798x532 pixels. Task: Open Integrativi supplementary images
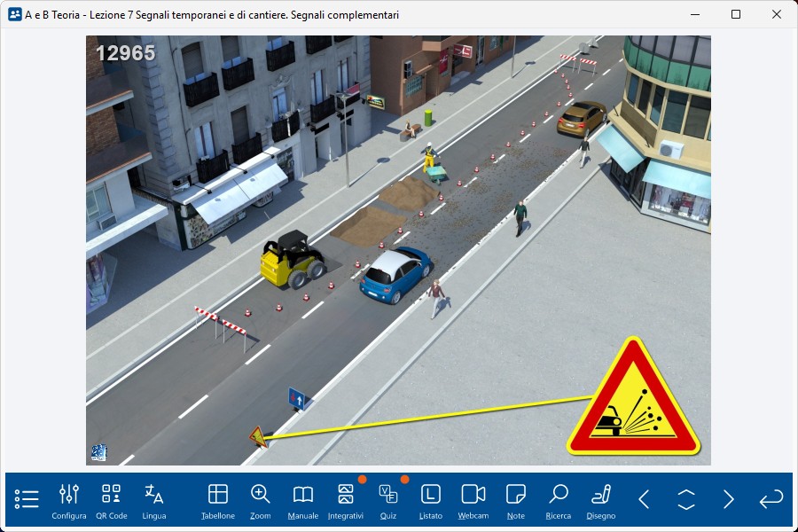pos(346,500)
